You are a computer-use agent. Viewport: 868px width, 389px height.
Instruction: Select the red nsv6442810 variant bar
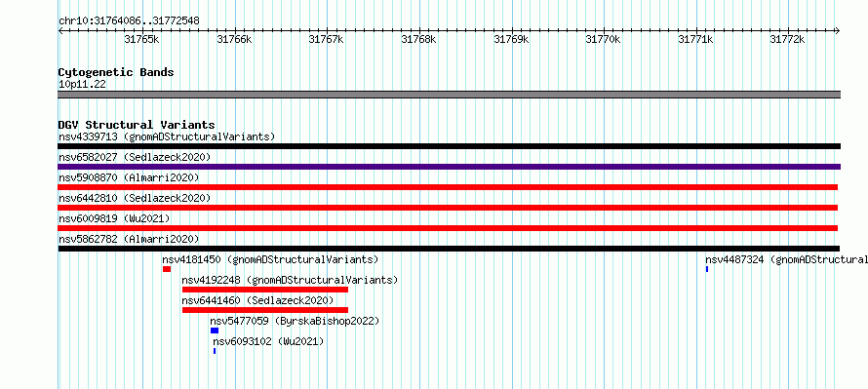(448, 208)
